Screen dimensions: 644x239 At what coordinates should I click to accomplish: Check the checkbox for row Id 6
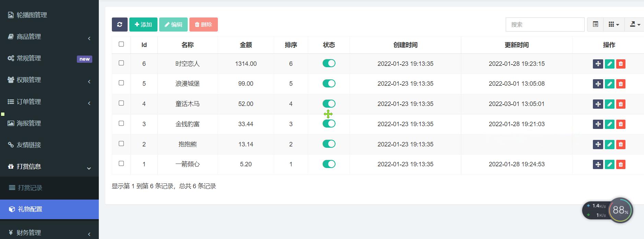click(121, 63)
